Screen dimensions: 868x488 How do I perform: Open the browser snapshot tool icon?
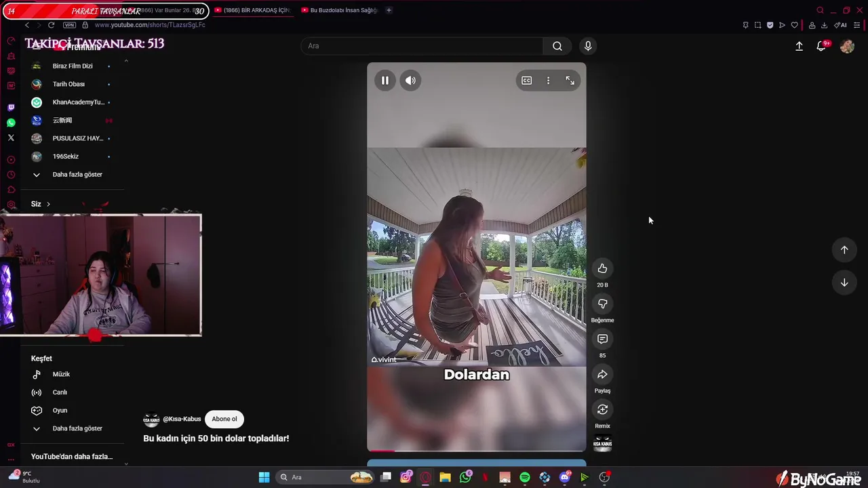pyautogui.click(x=757, y=25)
